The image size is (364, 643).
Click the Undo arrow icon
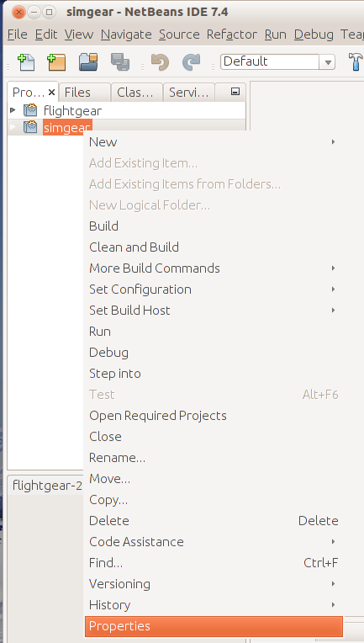[160, 62]
